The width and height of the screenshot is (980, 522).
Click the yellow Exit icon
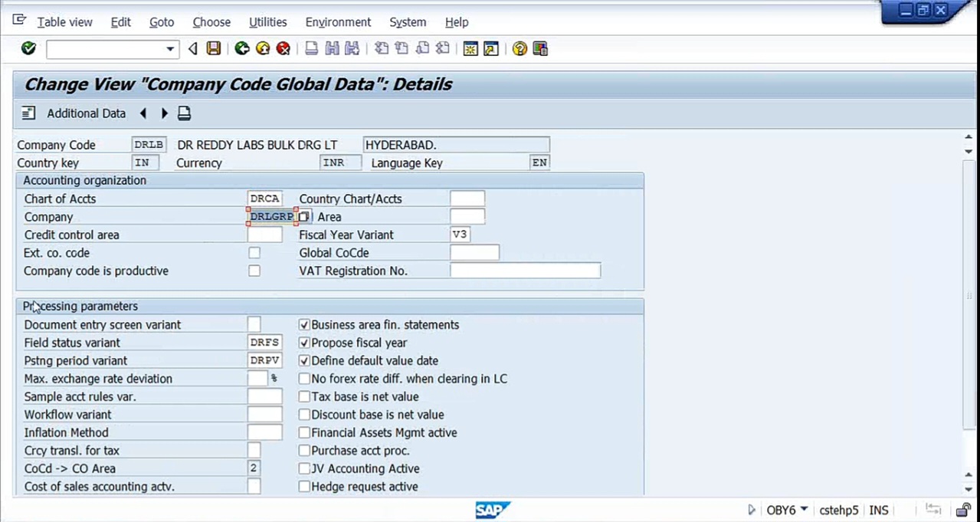click(263, 49)
